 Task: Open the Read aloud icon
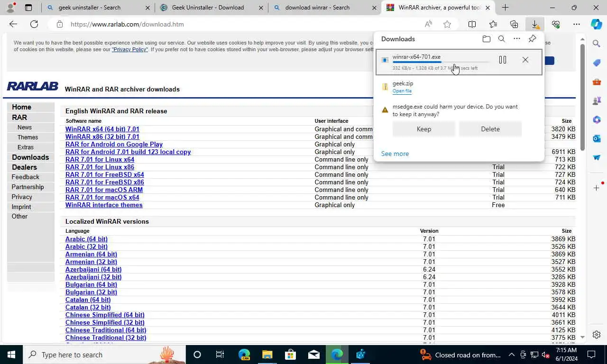428,24
